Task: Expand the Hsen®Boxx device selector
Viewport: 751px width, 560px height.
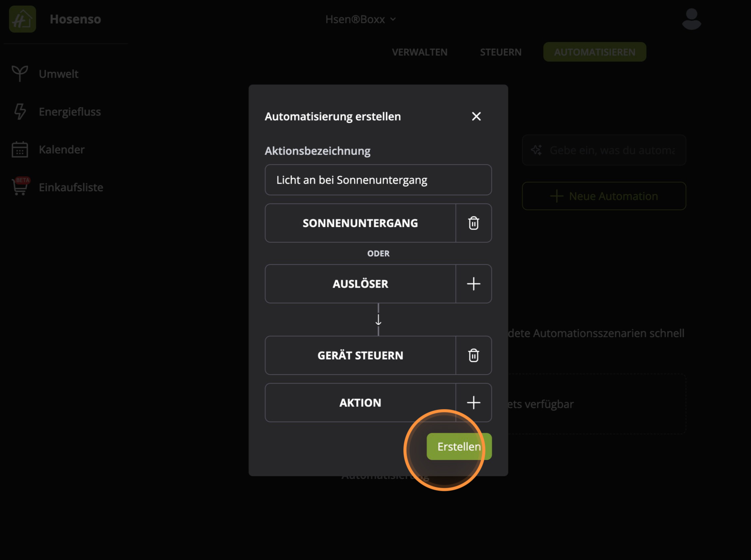Action: (360, 19)
